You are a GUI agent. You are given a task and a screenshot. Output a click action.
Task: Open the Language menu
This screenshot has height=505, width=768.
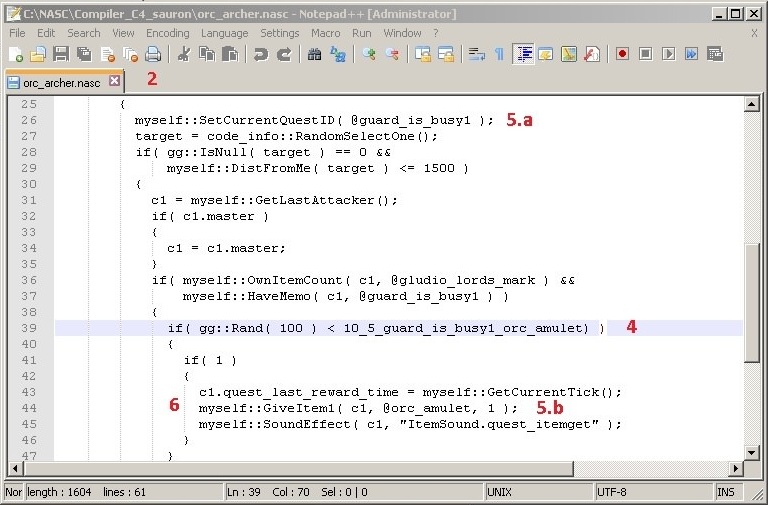224,33
